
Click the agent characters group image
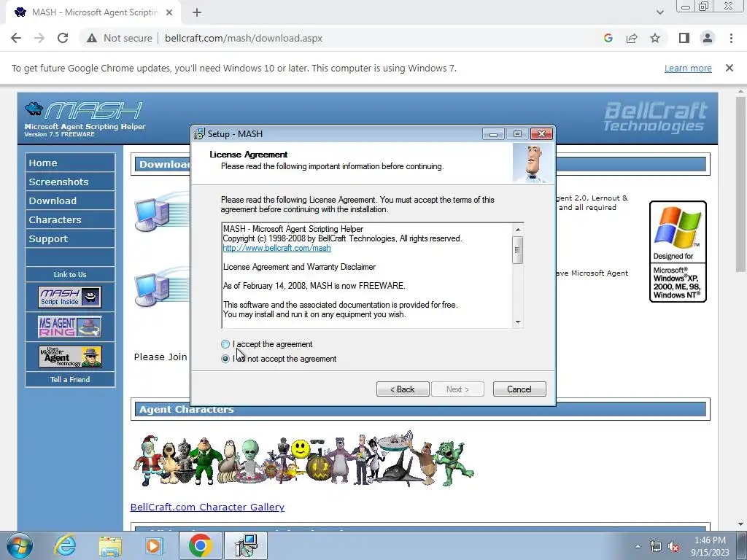pyautogui.click(x=303, y=459)
